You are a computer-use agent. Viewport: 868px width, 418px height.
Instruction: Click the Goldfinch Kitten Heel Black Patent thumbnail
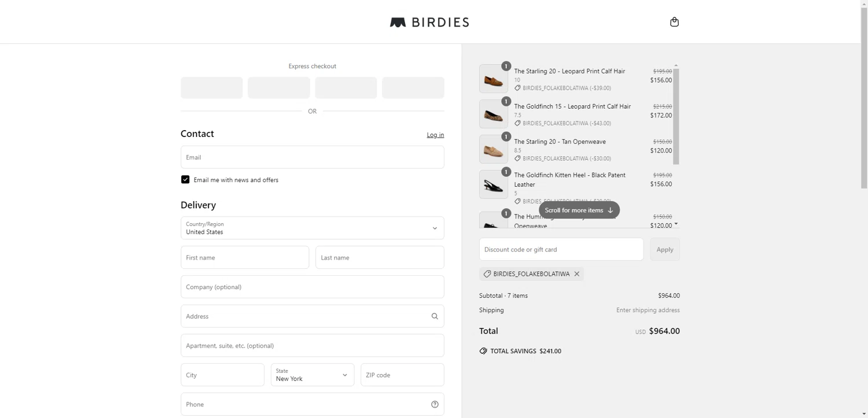[x=494, y=184]
